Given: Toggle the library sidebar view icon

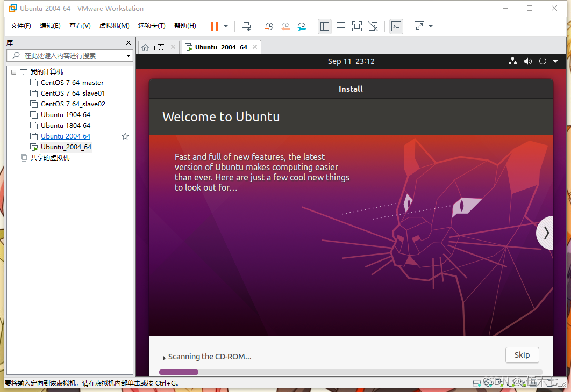Looking at the screenshot, I should pos(324,26).
